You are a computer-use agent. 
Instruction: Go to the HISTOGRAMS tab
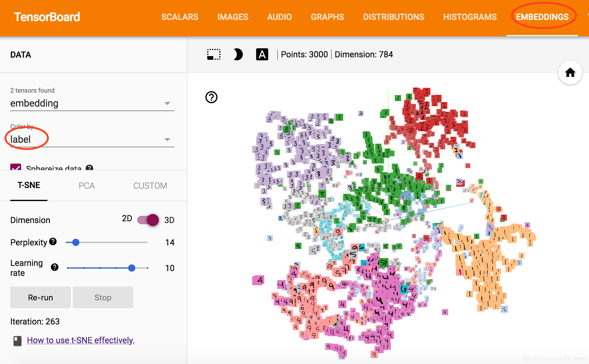[x=470, y=17]
